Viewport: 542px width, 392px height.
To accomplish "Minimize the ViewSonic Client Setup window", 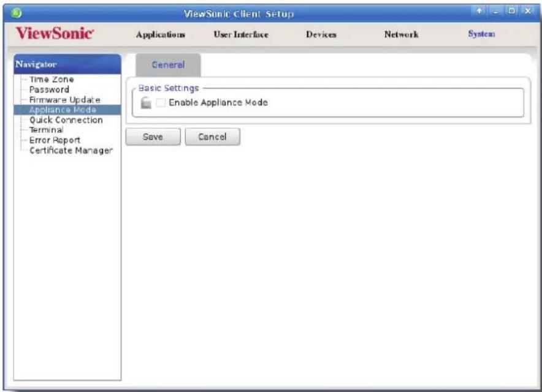I will coord(496,11).
